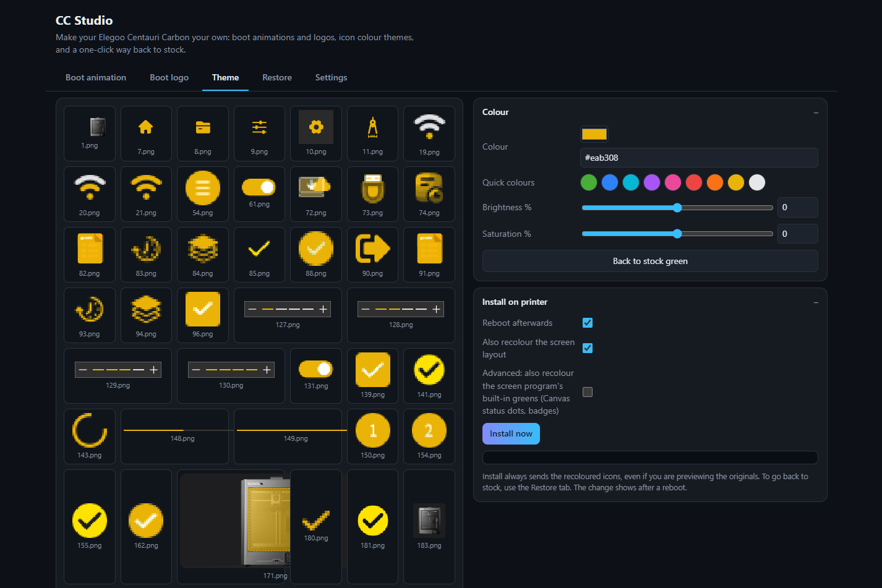The height and width of the screenshot is (588, 882).
Task: Collapse the Install on printer panel
Action: (x=816, y=302)
